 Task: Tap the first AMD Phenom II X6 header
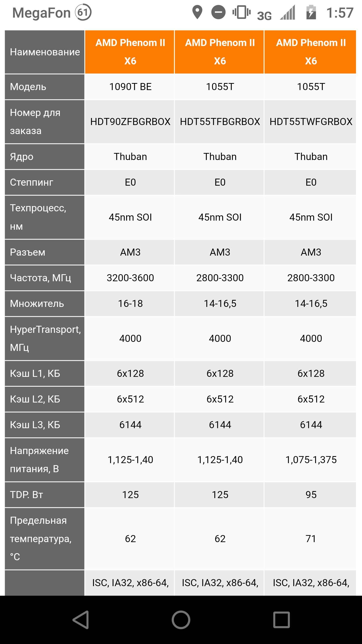coord(130,52)
